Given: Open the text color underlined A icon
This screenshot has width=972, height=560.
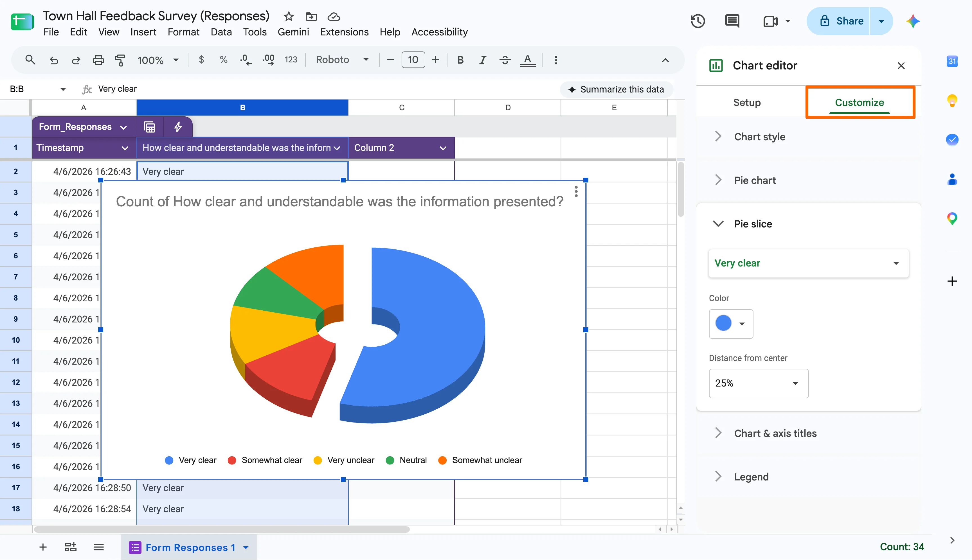Looking at the screenshot, I should [x=528, y=60].
